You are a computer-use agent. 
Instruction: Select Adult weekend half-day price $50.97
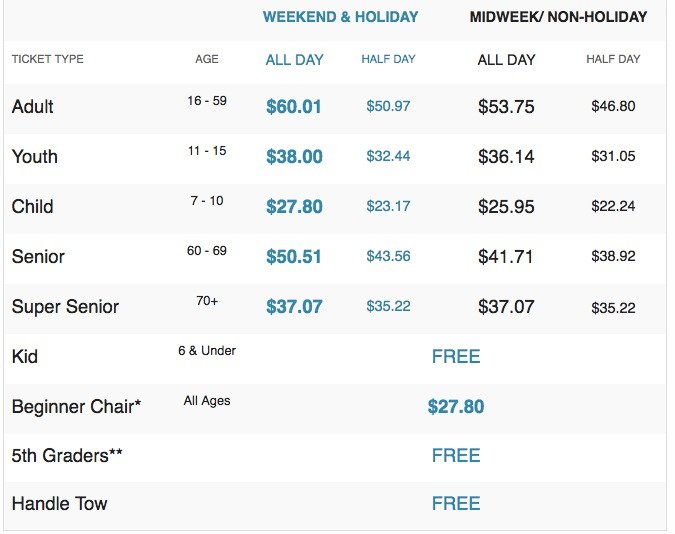click(x=388, y=106)
